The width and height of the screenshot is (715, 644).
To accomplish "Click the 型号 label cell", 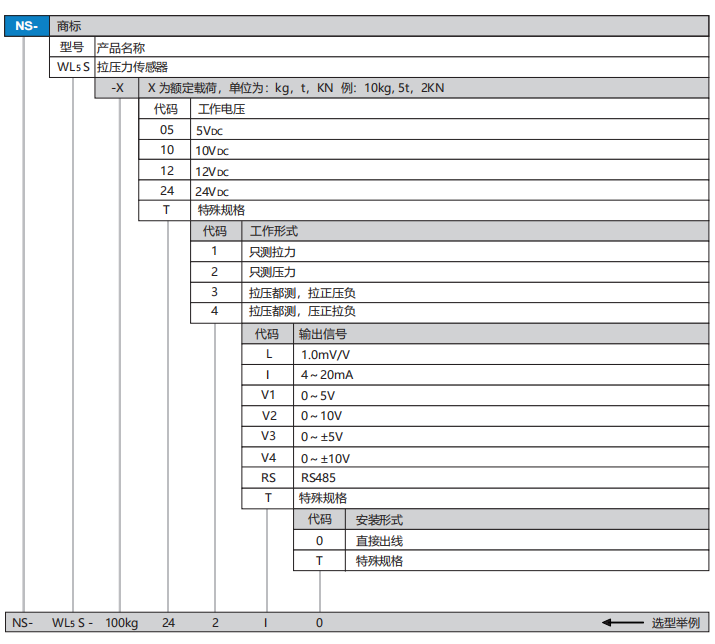I will pyautogui.click(x=72, y=47).
